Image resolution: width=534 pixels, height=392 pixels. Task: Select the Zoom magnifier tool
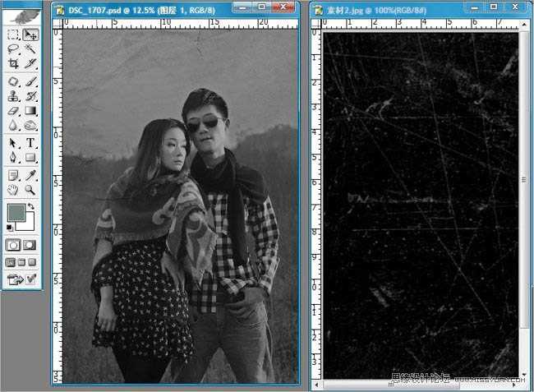[x=30, y=190]
